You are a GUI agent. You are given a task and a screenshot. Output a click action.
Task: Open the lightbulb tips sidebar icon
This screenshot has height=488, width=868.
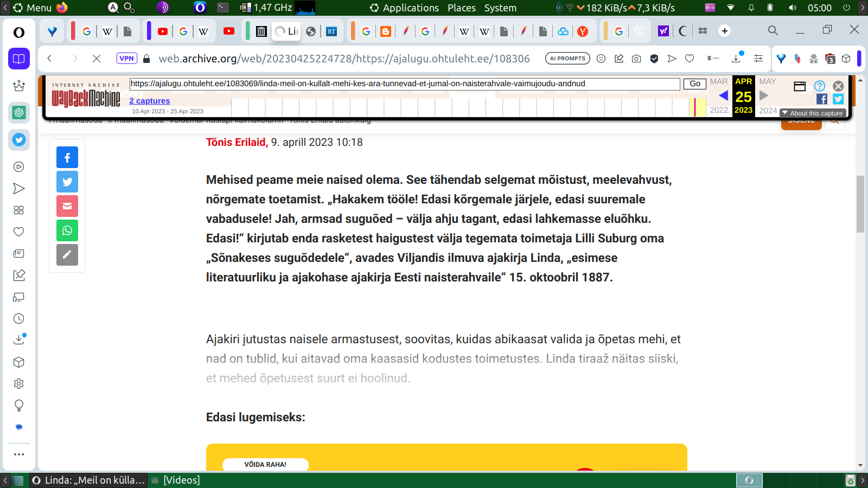tap(19, 406)
